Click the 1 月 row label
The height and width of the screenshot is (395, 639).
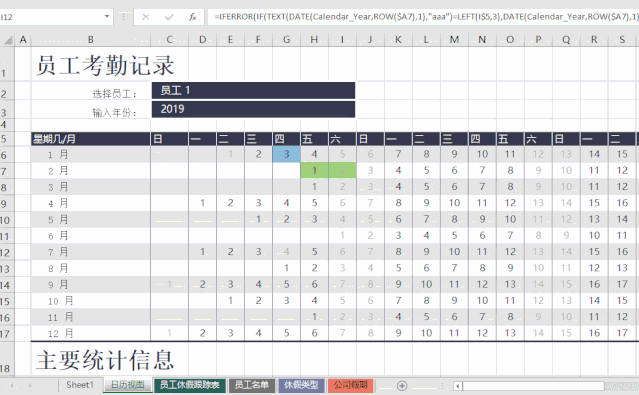58,154
